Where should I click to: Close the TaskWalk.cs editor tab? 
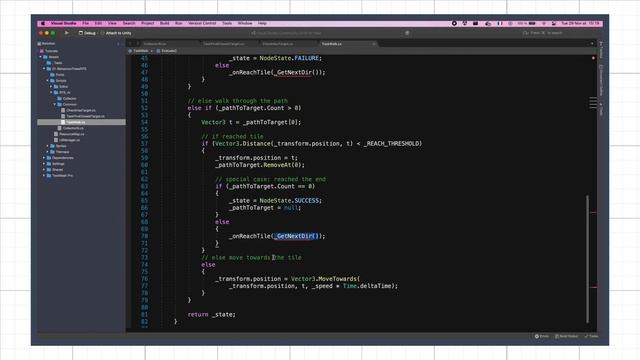[x=373, y=44]
